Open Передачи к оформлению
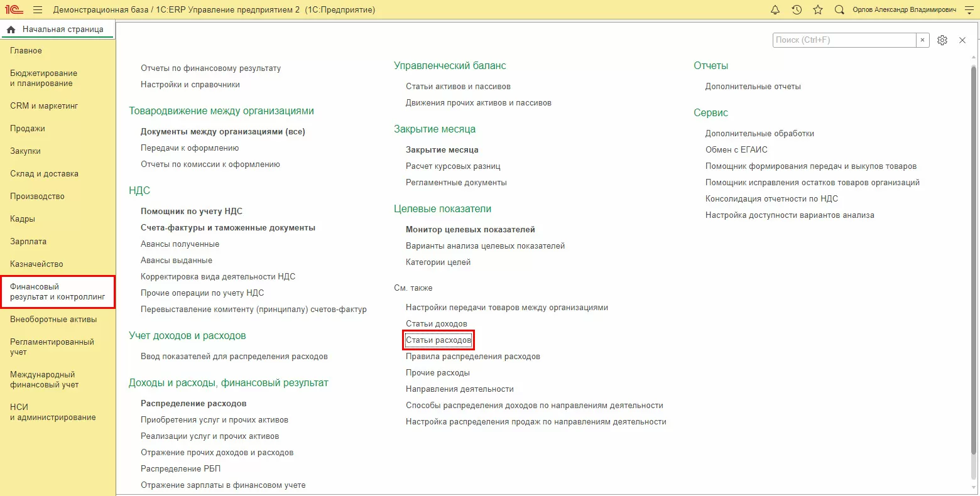 pos(190,148)
